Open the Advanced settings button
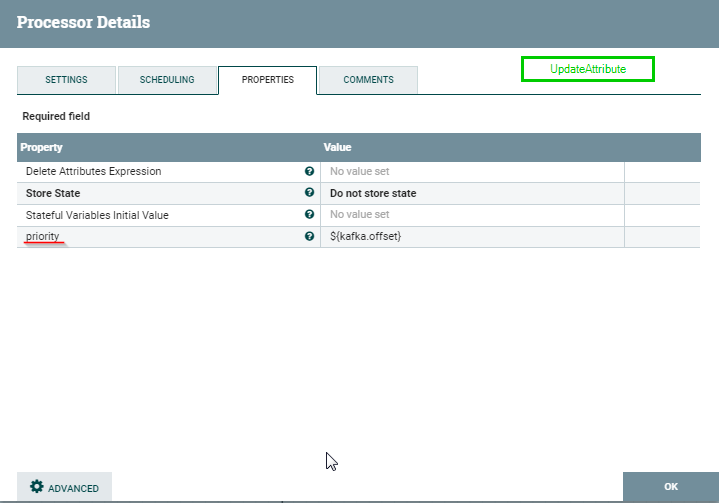The image size is (719, 503). pyautogui.click(x=65, y=486)
